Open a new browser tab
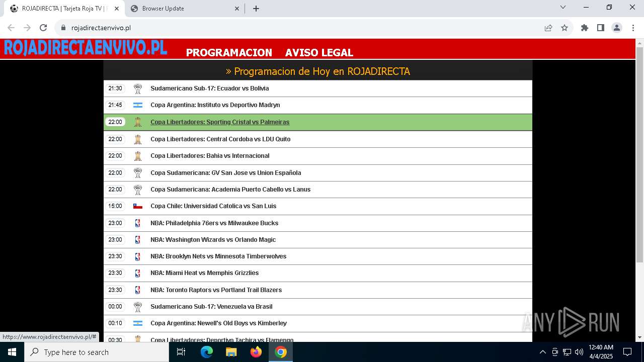 coord(256,9)
